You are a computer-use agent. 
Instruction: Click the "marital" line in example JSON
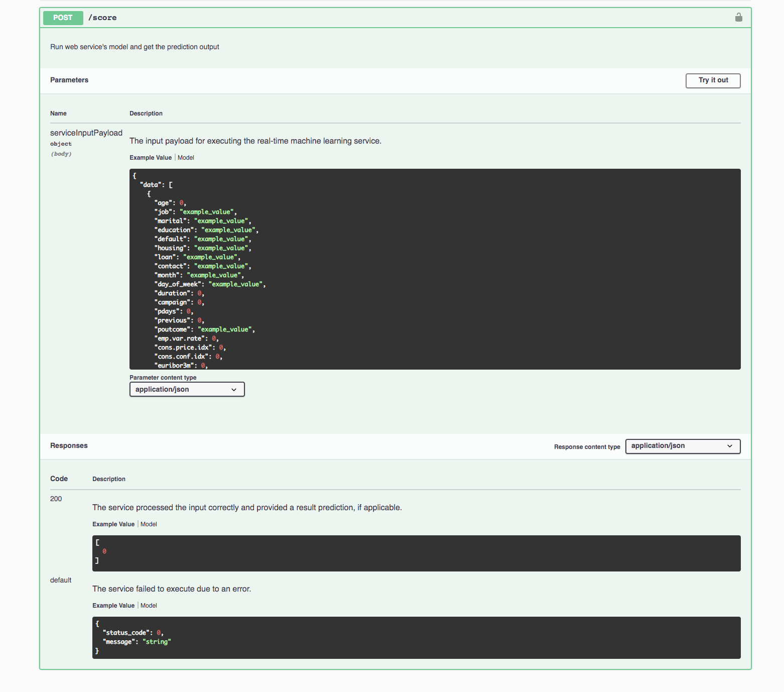point(203,221)
